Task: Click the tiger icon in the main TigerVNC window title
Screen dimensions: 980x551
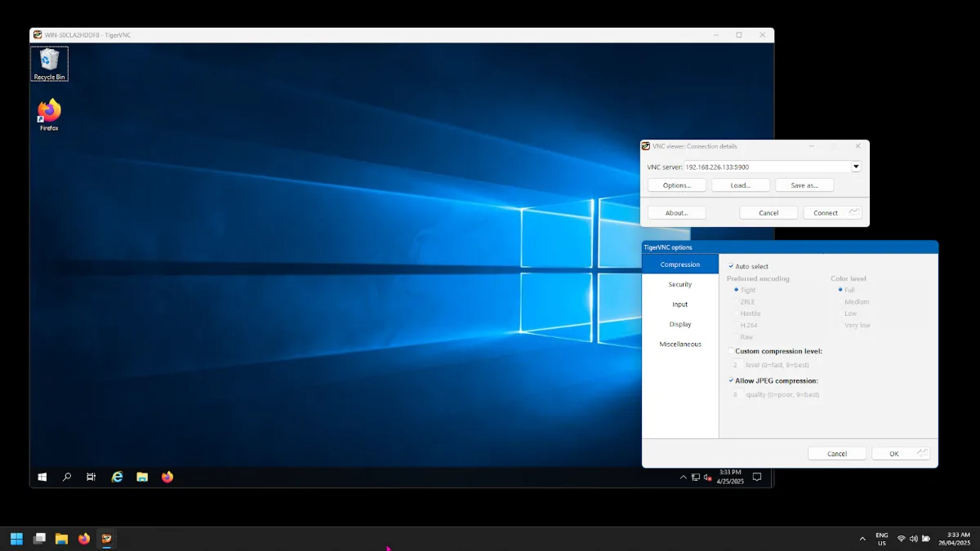Action: tap(38, 34)
